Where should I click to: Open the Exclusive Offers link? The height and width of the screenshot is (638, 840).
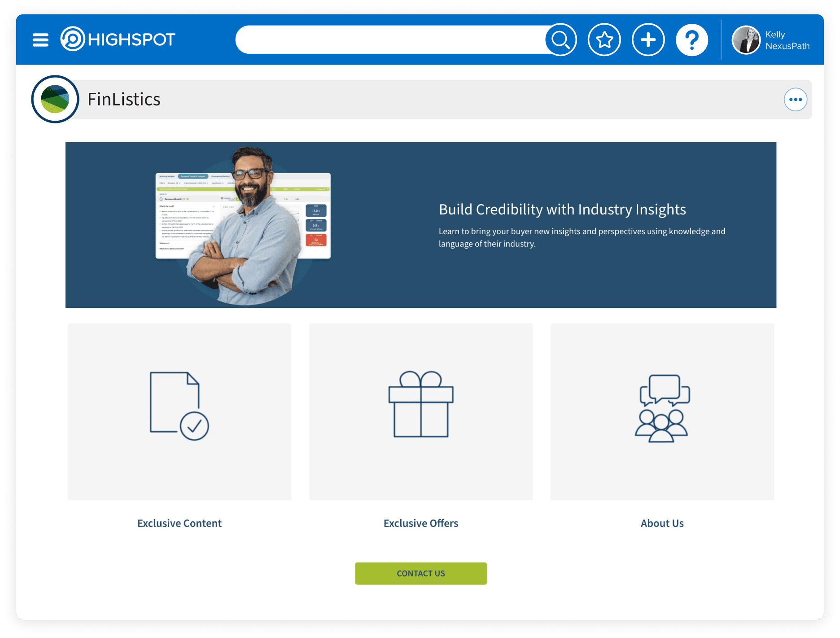pyautogui.click(x=420, y=523)
